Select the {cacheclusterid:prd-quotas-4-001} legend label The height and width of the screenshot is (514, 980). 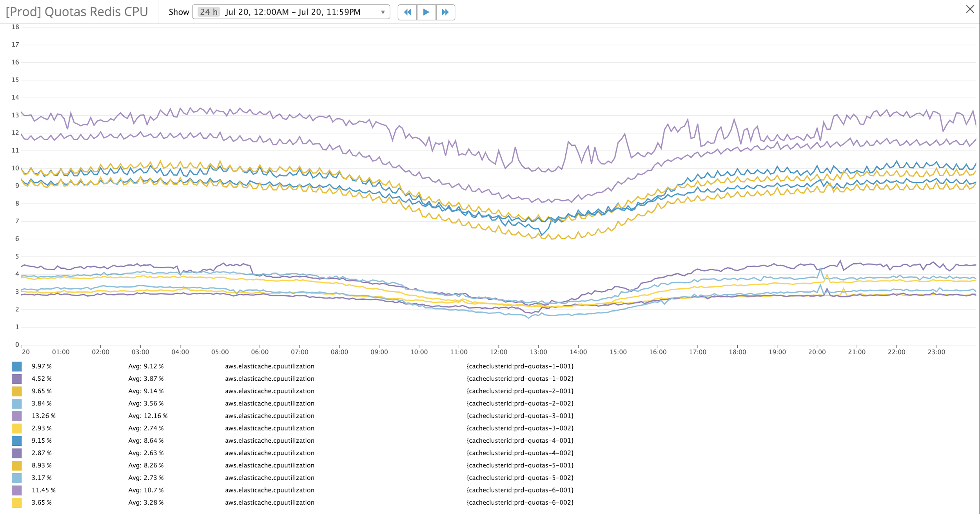pyautogui.click(x=520, y=441)
